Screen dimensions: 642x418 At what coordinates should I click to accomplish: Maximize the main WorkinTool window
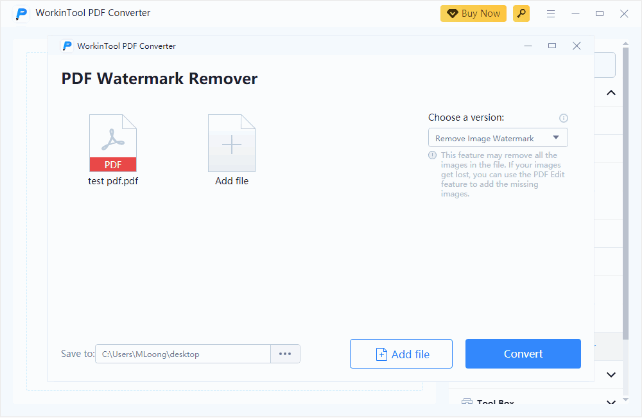coord(600,14)
